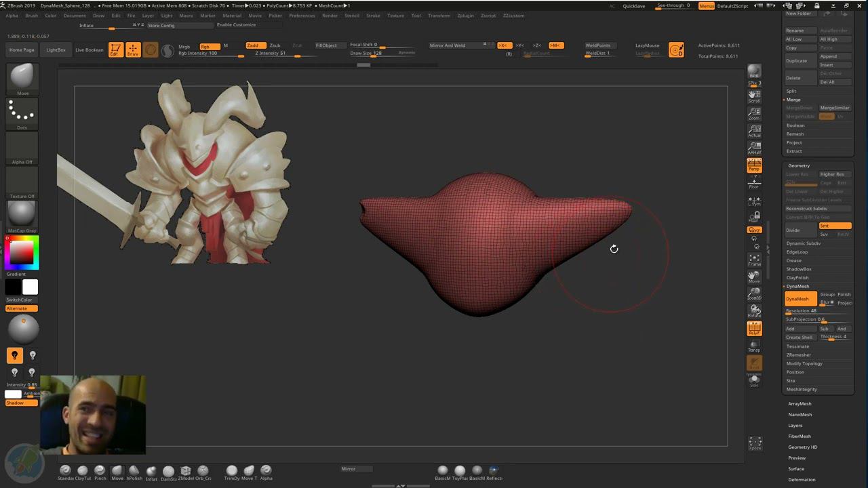The width and height of the screenshot is (868, 488).
Task: Expand the ZRemesher section
Action: coord(798,355)
